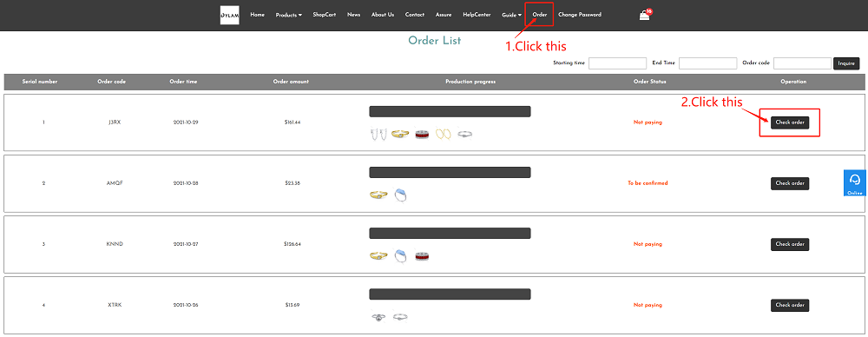Click the Inquire button
The height and width of the screenshot is (337, 868).
[846, 63]
